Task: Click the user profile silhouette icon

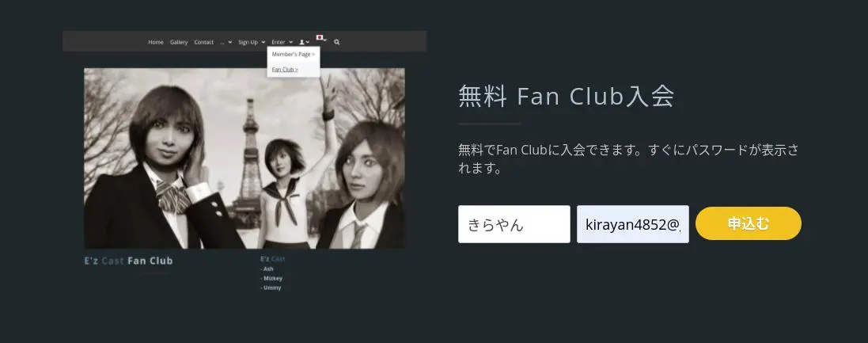Action: click(304, 42)
